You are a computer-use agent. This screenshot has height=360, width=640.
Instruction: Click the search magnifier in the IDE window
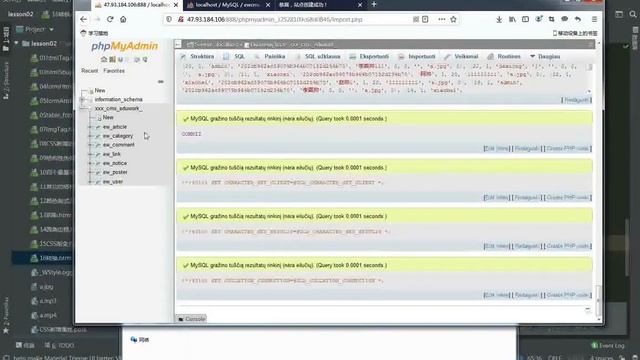(x=633, y=14)
